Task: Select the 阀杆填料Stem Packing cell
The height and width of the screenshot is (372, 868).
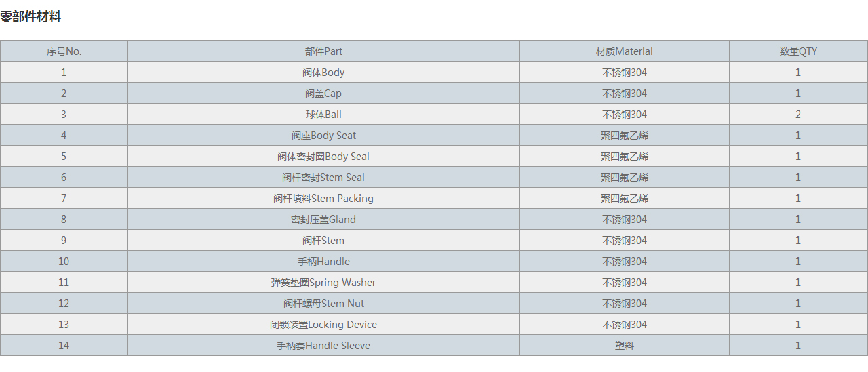Action: tap(323, 199)
